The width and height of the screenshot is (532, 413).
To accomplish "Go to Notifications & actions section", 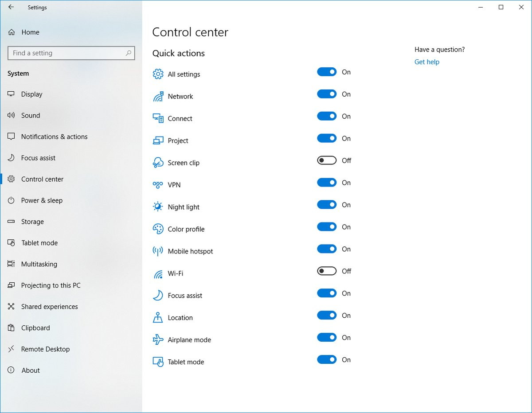I will click(x=54, y=136).
